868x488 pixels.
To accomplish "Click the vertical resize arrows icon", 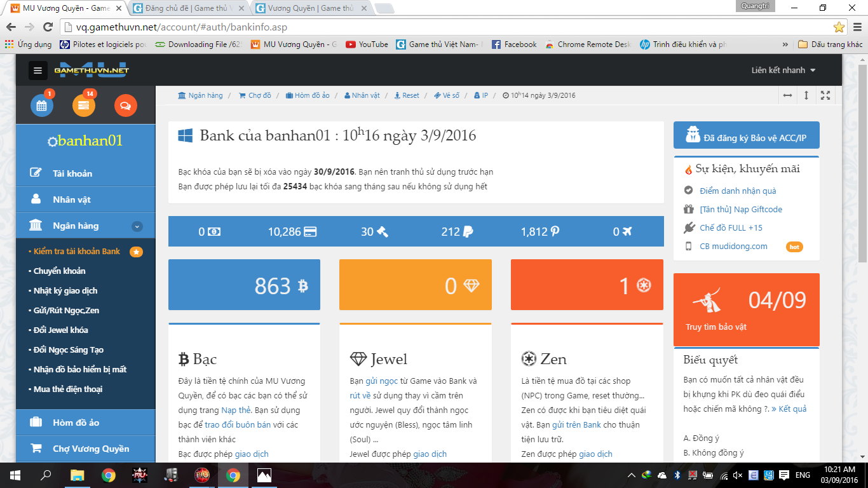I will point(806,95).
